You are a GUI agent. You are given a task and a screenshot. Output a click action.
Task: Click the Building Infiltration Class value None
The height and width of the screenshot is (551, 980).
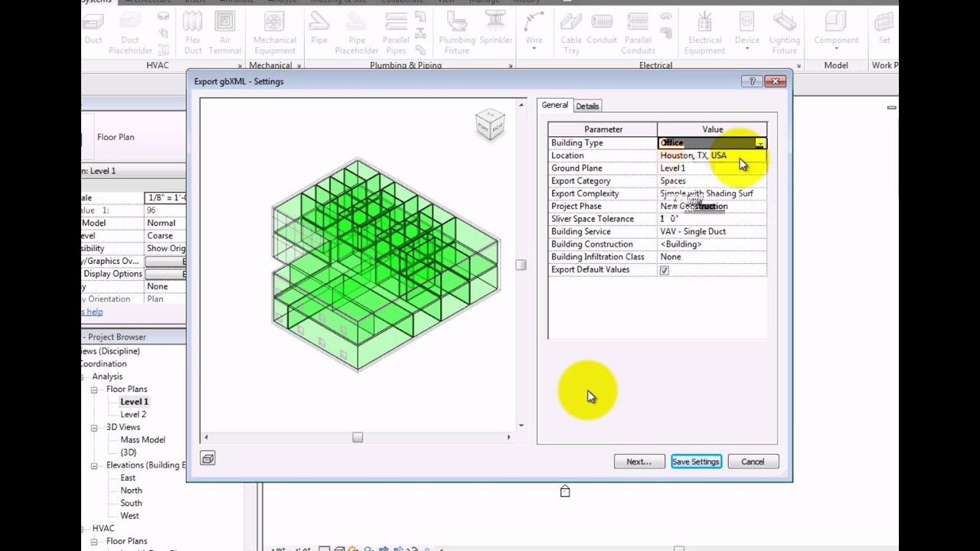click(711, 257)
